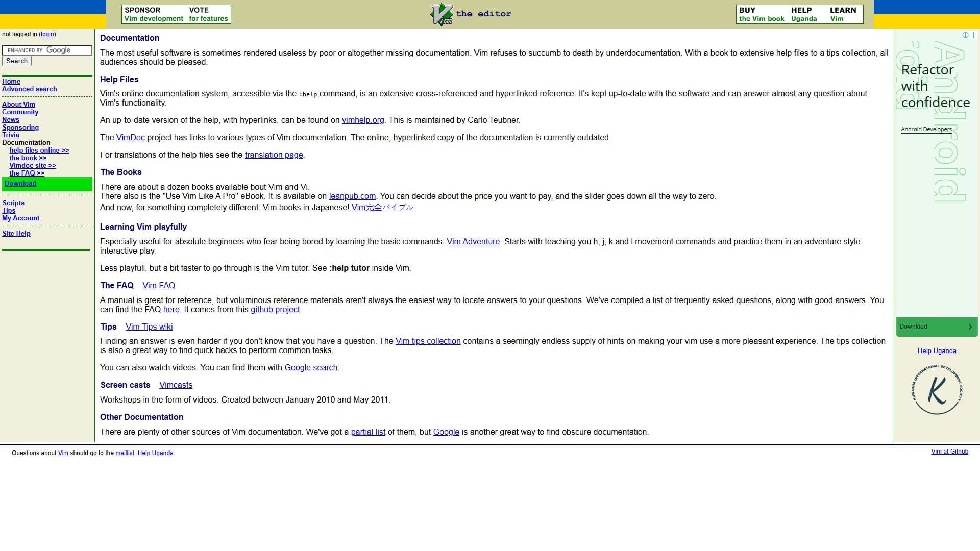This screenshot has height=551, width=980.
Task: Go to Home in sidebar
Action: 11,82
